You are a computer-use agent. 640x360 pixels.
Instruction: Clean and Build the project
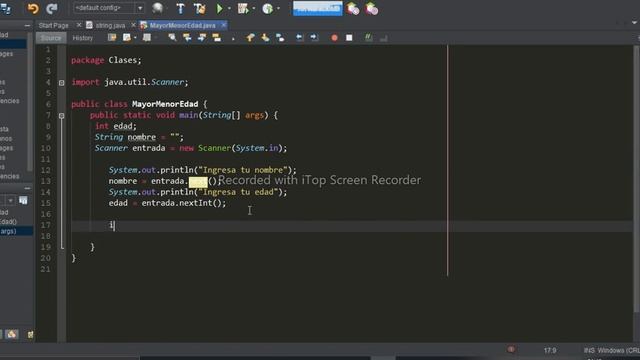pyautogui.click(x=200, y=8)
